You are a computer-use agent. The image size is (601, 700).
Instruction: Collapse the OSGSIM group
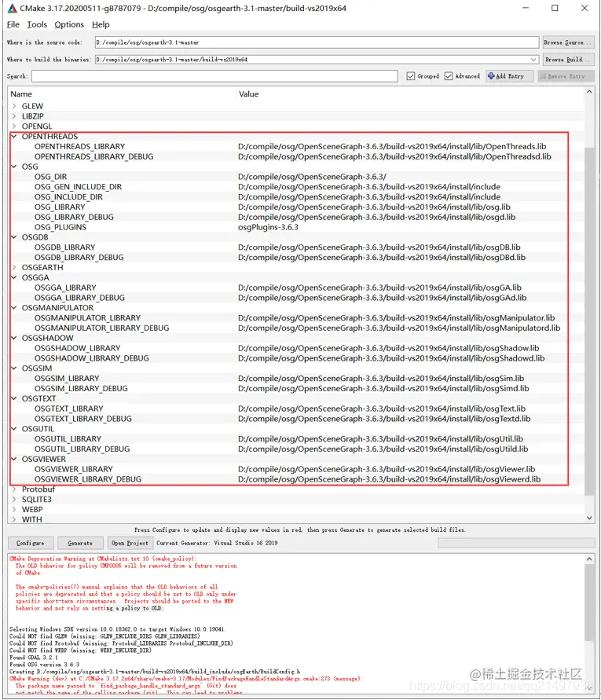coord(14,368)
